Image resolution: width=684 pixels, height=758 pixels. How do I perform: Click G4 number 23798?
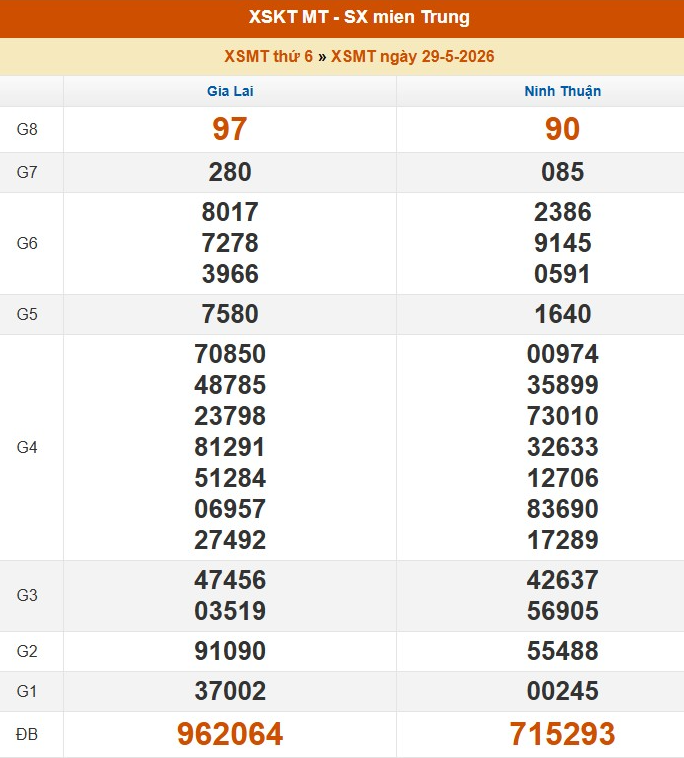coord(230,416)
